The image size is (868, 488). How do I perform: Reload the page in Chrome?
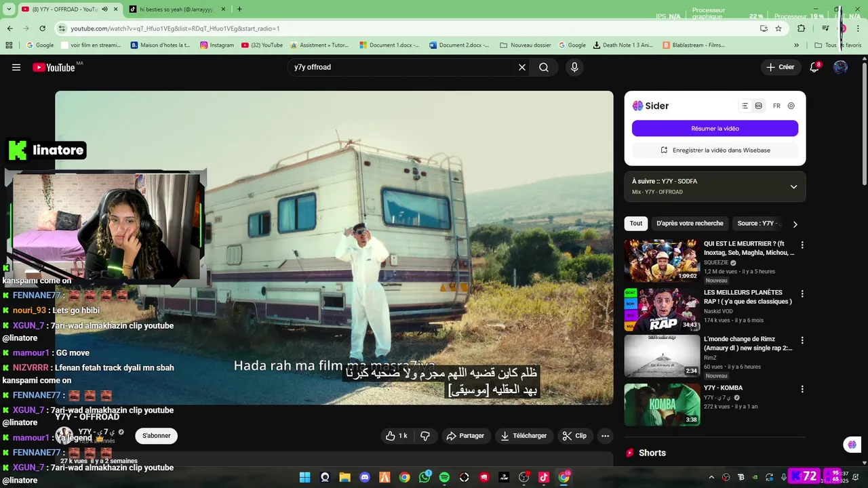tap(42, 28)
